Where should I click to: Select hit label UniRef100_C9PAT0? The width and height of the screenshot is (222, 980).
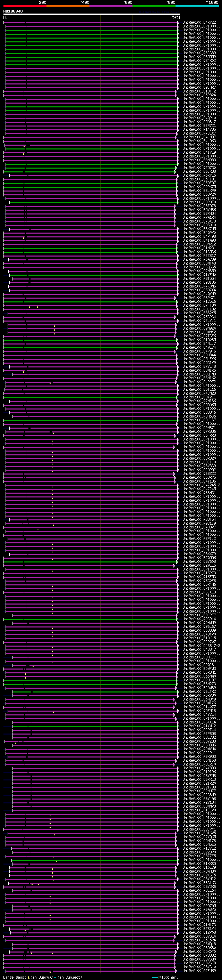(x=199, y=202)
